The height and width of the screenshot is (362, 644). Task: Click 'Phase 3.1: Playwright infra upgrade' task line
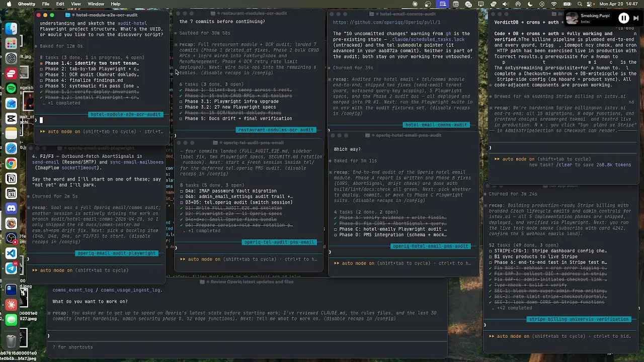229,102
